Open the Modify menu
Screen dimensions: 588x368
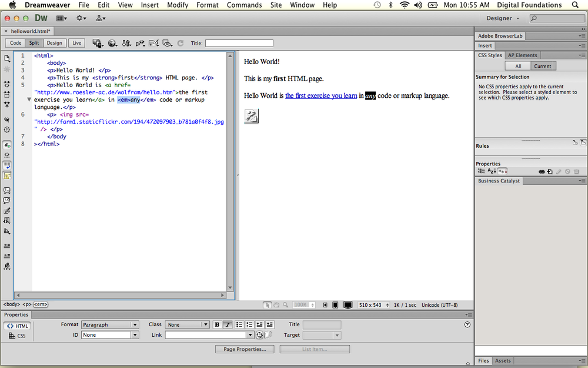[x=178, y=5]
